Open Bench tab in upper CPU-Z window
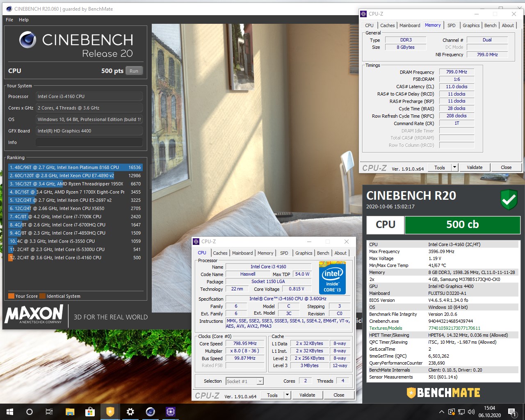Image resolution: width=525 pixels, height=420 pixels. [491, 25]
